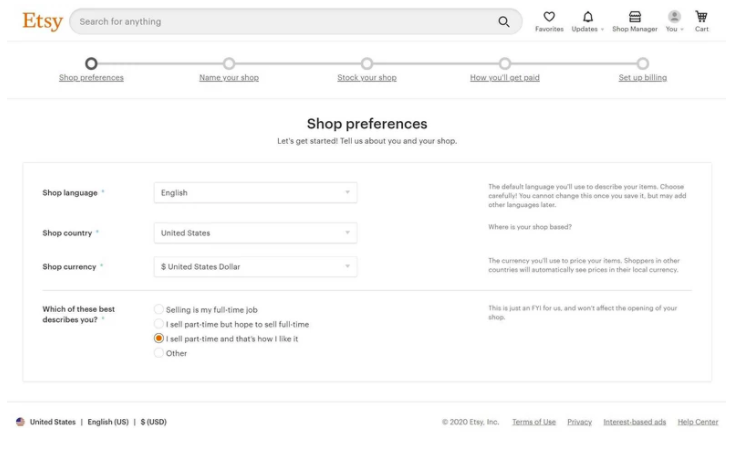Go to Shop preferences step
The image size is (734, 463).
click(91, 78)
